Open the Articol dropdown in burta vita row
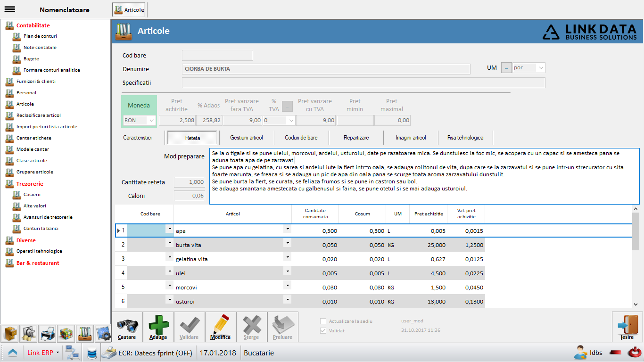The height and width of the screenshot is (362, 644). pyautogui.click(x=287, y=243)
